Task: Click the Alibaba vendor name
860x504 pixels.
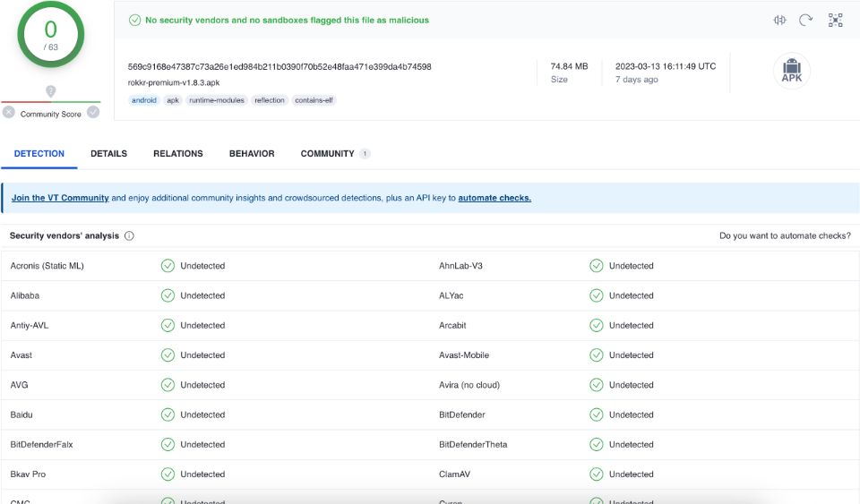Action: (25, 295)
